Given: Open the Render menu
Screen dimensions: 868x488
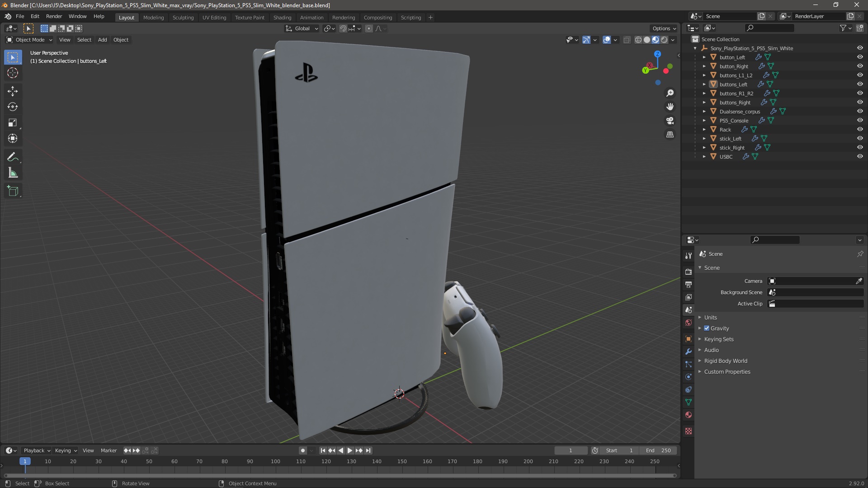Looking at the screenshot, I should (x=54, y=16).
